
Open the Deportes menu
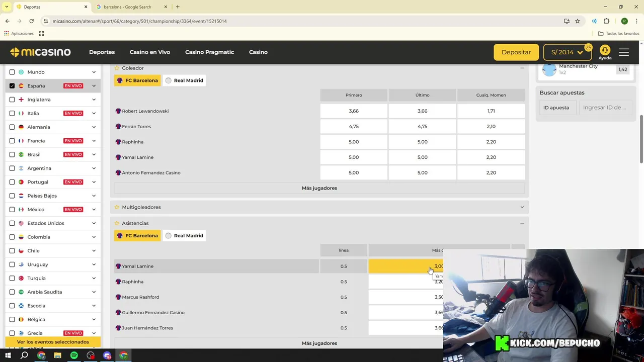pyautogui.click(x=102, y=52)
